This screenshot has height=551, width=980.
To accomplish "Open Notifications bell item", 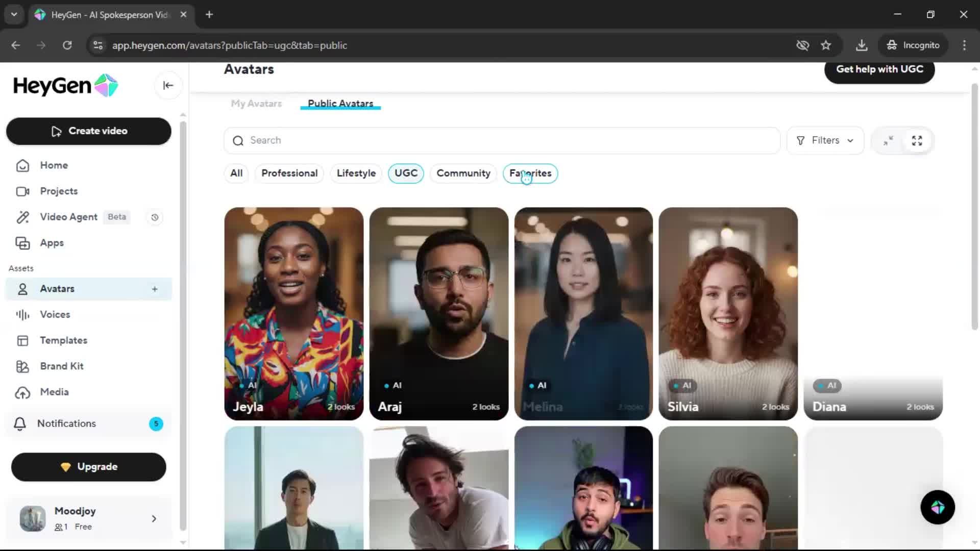I will tap(66, 423).
